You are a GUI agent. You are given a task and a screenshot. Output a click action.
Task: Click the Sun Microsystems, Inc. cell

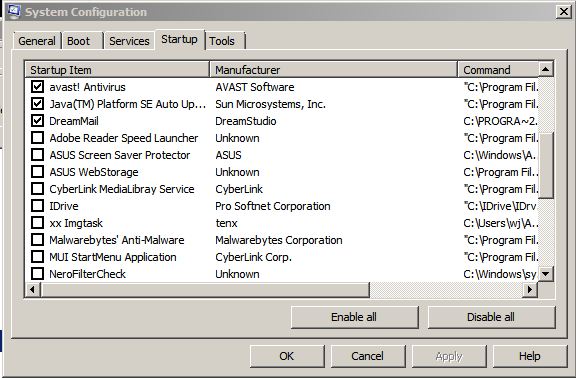270,104
